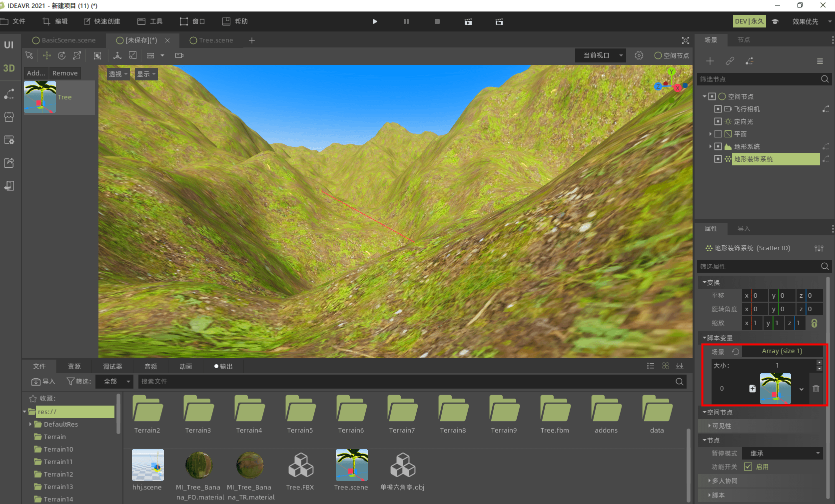Open the 调试器 bottom tab

coord(112,366)
